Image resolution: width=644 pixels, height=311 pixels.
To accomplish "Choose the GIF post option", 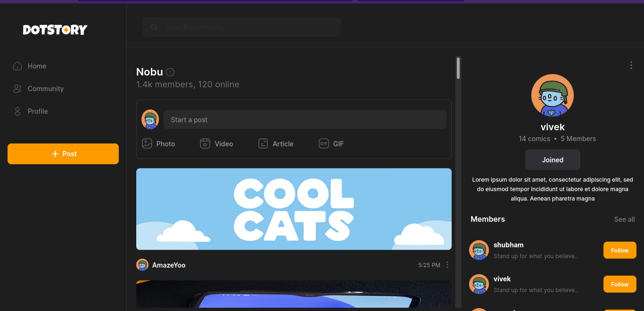I will (x=331, y=144).
